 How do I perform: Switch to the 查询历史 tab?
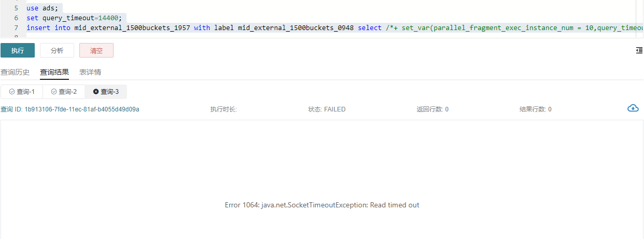pos(15,72)
